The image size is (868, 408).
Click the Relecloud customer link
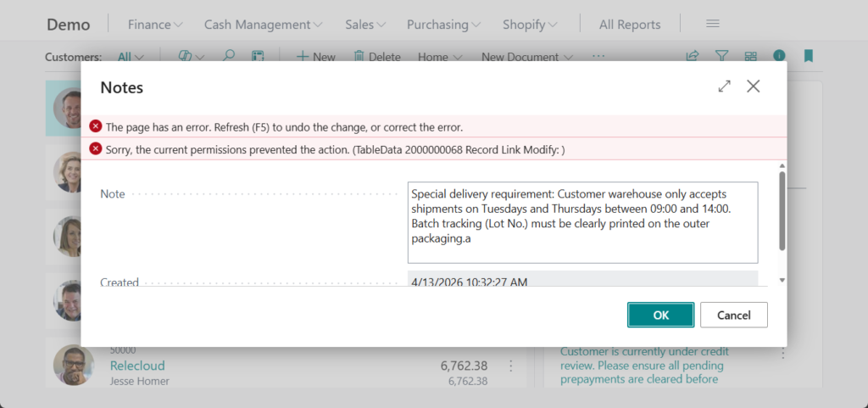pos(137,366)
